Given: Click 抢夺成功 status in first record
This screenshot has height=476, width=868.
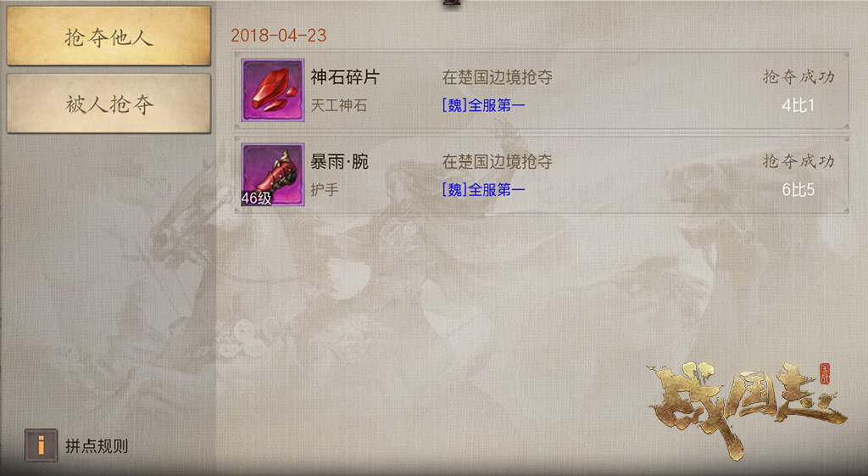Looking at the screenshot, I should pos(798,77).
